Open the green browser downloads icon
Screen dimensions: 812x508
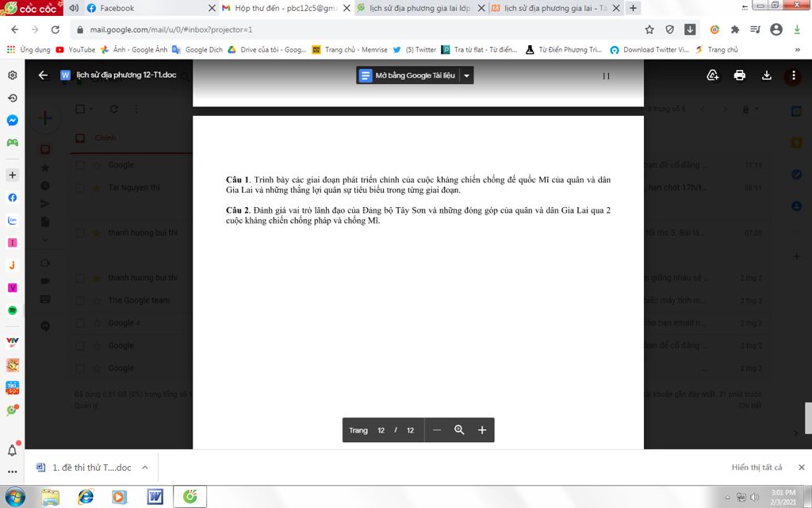[797, 29]
